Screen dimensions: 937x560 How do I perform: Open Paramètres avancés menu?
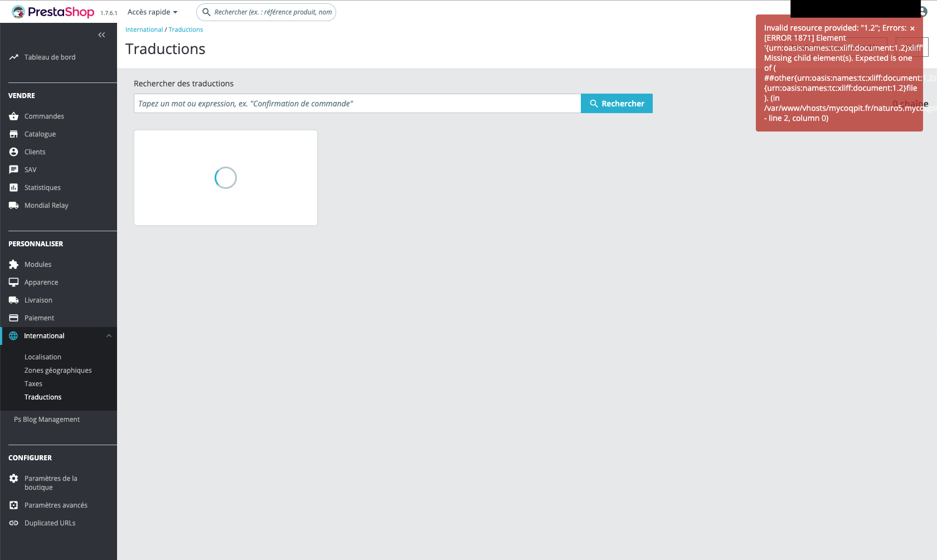(56, 505)
